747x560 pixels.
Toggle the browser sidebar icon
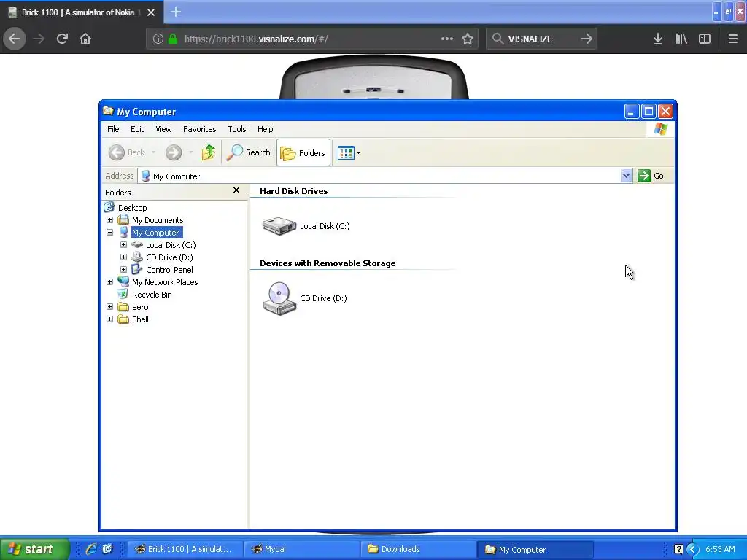705,39
